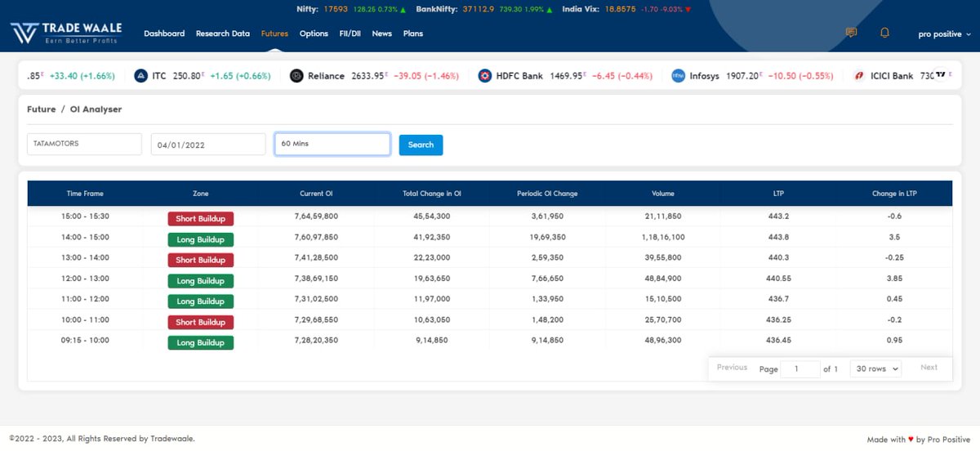Viewport: 980px width, 451px height.
Task: Click the India Vix 18.8575 value
Action: [x=620, y=9]
